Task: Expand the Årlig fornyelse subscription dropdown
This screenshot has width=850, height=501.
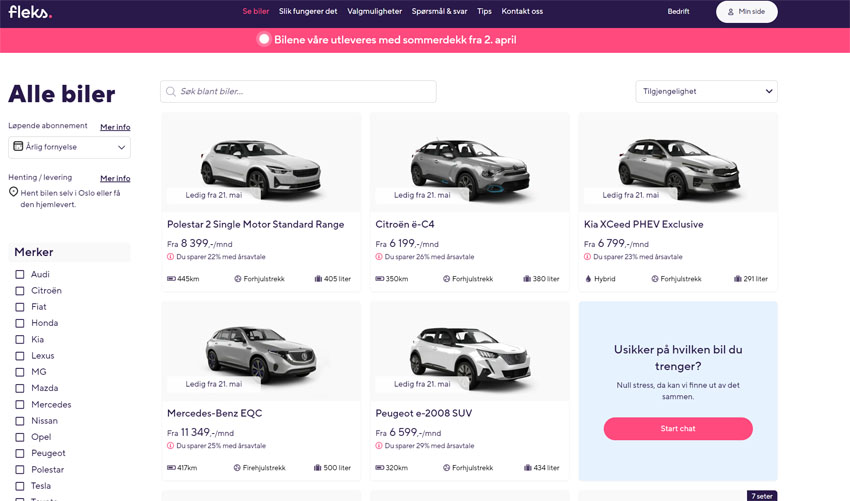Action: (69, 147)
